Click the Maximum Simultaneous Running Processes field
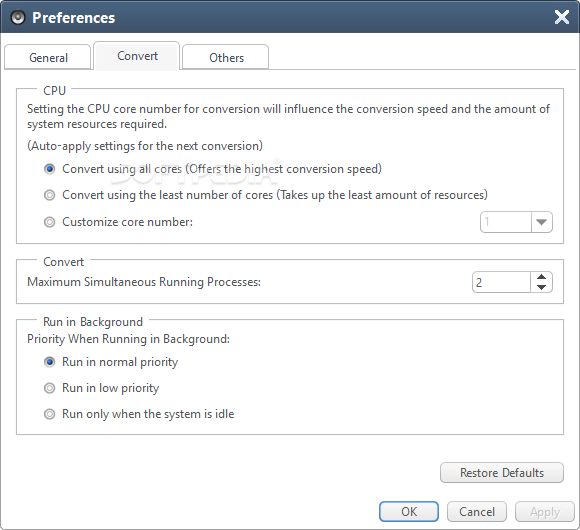This screenshot has width=580, height=530. (501, 282)
